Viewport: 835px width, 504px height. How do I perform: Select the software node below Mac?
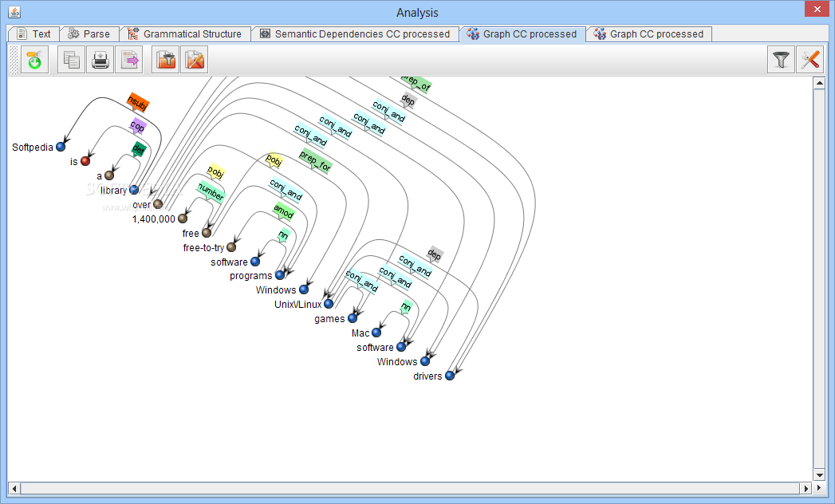[401, 347]
